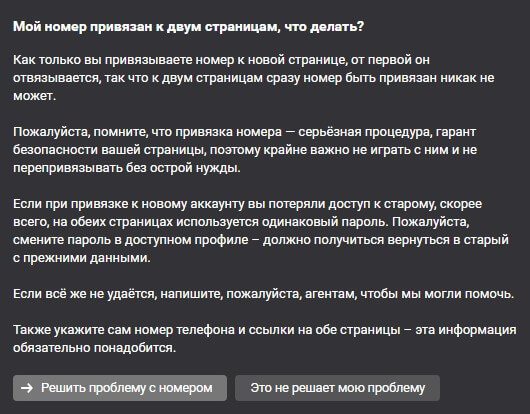The width and height of the screenshot is (530, 414).
Task: Click the arrow icon in the Решить проблему button
Action: pos(27,388)
